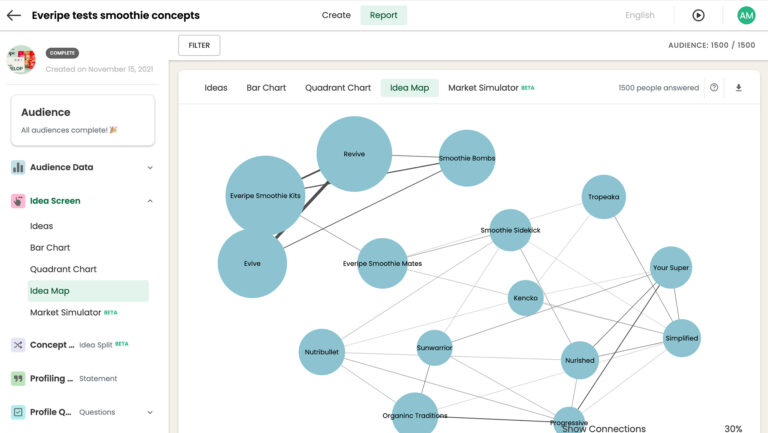Expand the Profile Questions section

(150, 412)
